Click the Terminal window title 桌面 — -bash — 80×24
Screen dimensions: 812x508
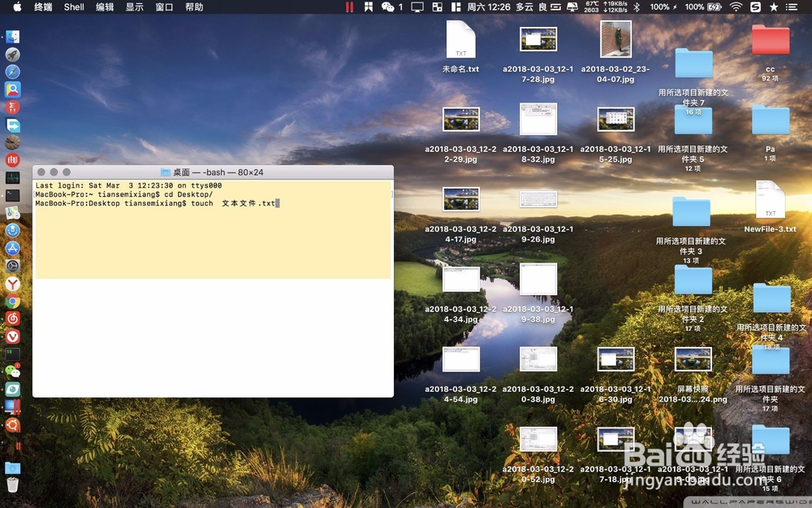click(x=218, y=172)
